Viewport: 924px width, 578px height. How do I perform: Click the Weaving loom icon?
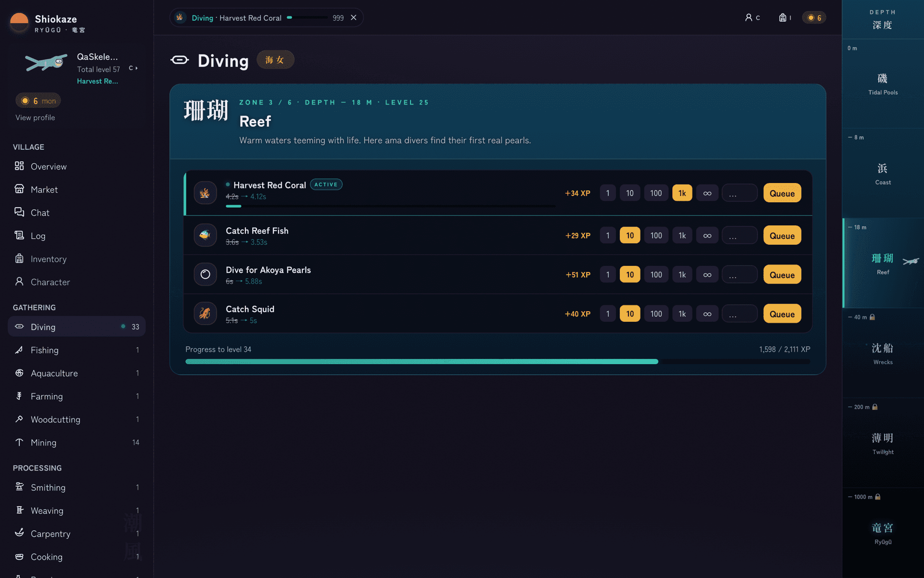coord(19,510)
